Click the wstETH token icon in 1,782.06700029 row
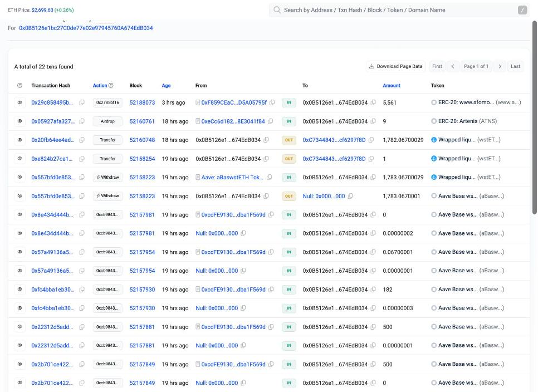 point(434,140)
